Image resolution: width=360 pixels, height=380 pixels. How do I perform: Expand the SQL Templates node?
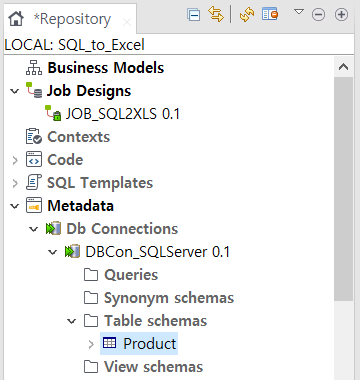(15, 183)
